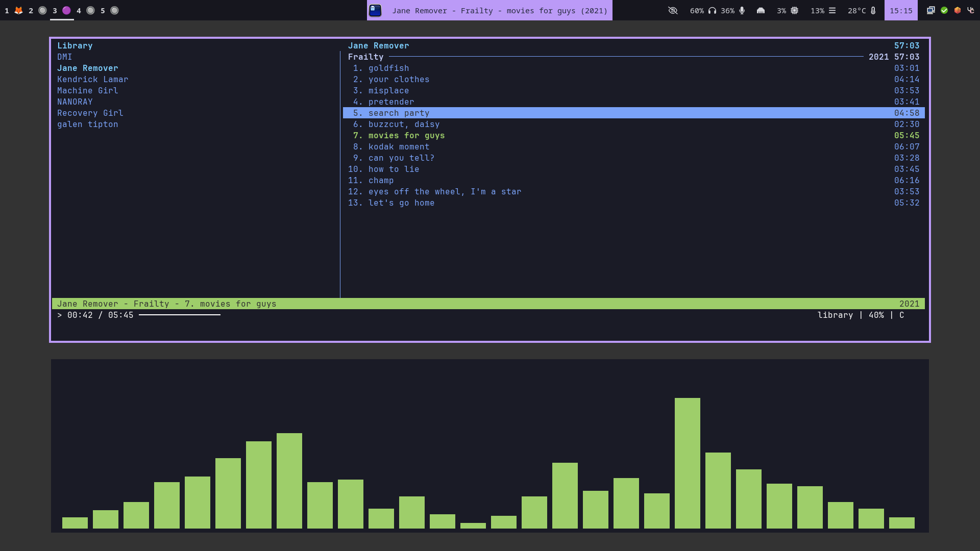Open the clock showing 15:15
Screen dimensions: 980x551
coord(901,10)
